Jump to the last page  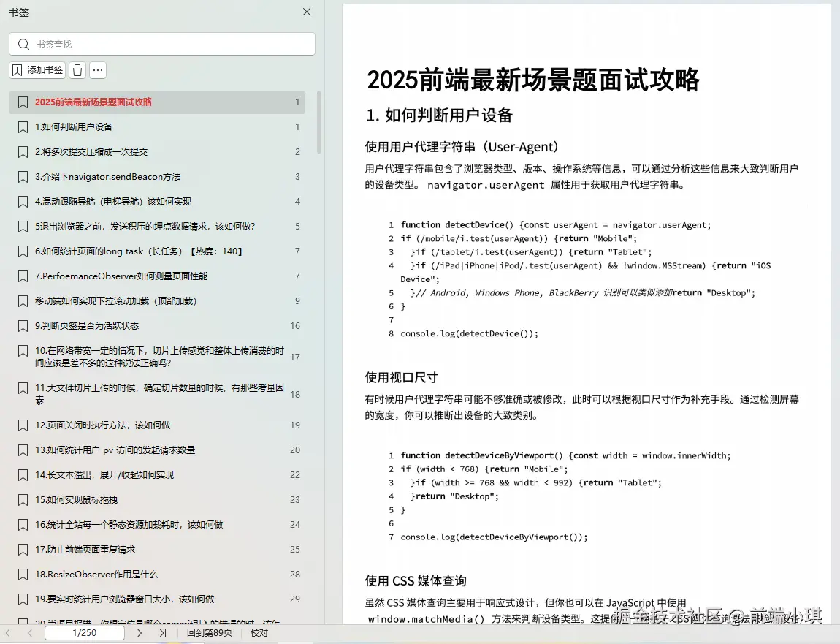[x=163, y=633]
